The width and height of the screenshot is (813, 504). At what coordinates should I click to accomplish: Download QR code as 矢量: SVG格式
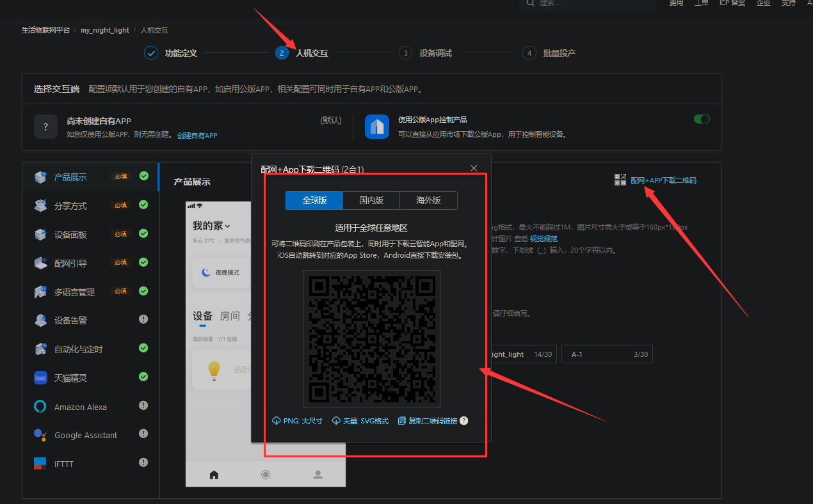pyautogui.click(x=360, y=421)
